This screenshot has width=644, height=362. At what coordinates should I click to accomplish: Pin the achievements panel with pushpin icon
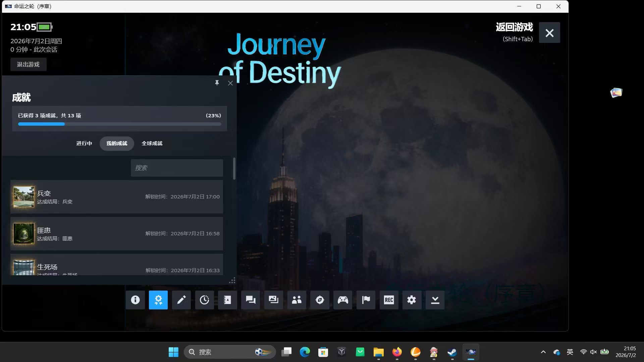[x=217, y=83]
